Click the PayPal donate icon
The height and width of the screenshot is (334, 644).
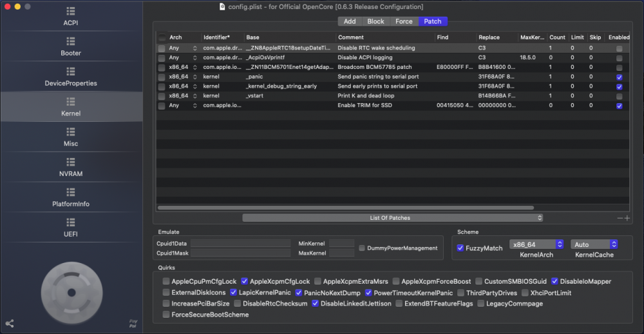click(133, 323)
